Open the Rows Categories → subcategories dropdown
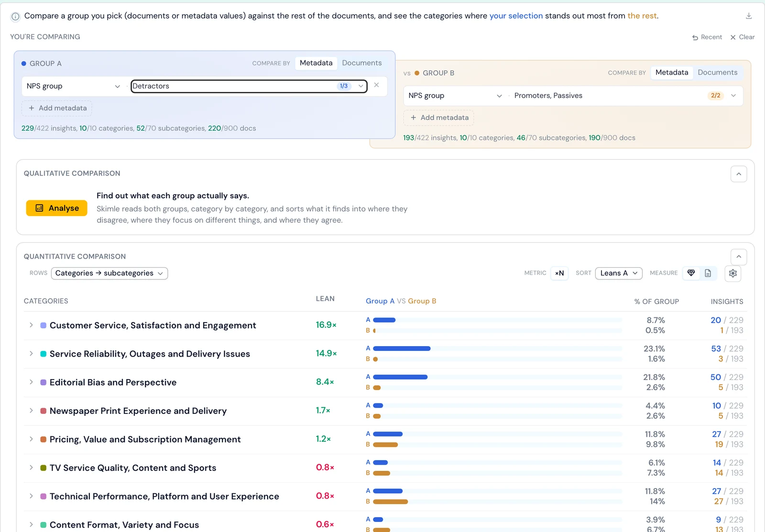 [109, 273]
